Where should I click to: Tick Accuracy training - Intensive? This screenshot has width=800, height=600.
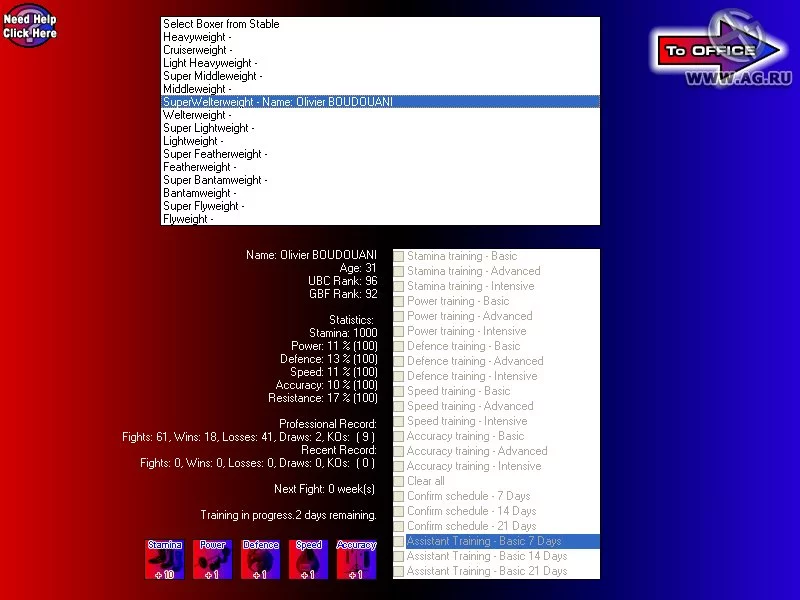click(x=399, y=466)
